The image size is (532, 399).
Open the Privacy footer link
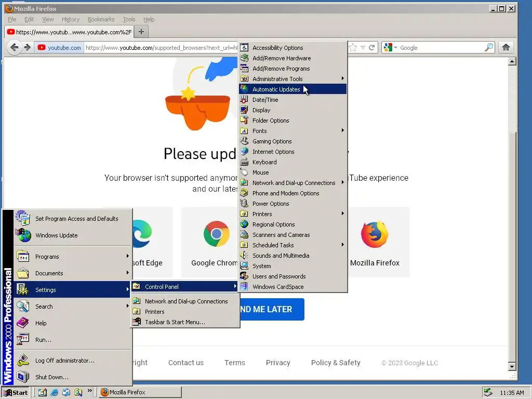278,363
